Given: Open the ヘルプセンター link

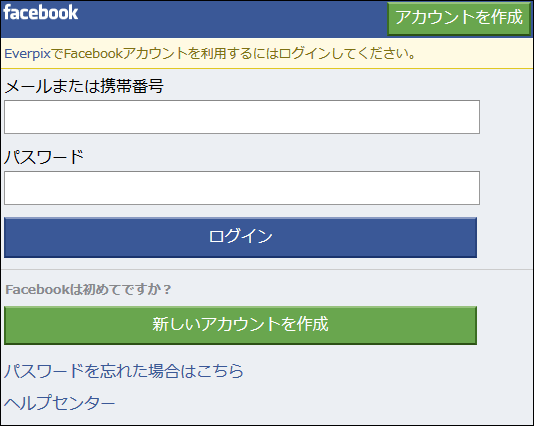Looking at the screenshot, I should [60, 402].
